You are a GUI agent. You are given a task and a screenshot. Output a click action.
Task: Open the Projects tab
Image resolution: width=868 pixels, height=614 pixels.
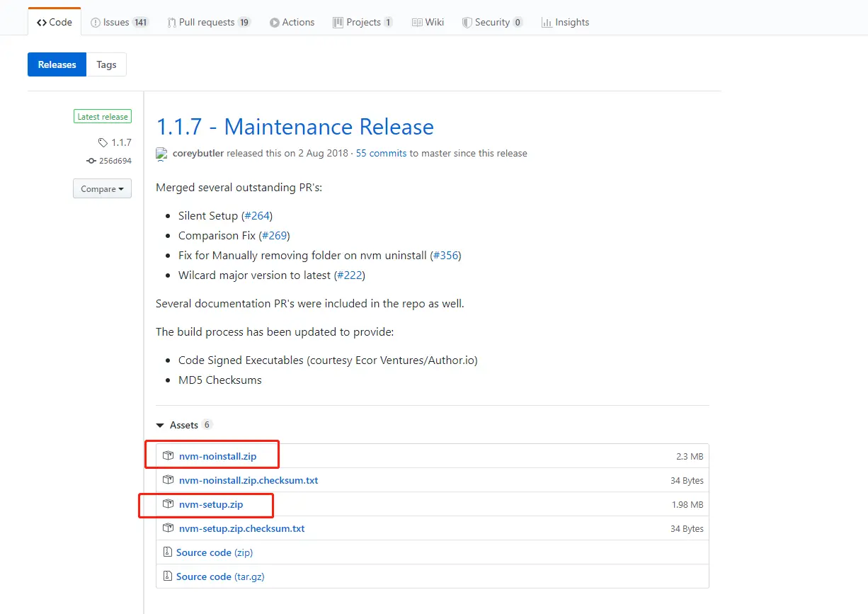tap(362, 22)
